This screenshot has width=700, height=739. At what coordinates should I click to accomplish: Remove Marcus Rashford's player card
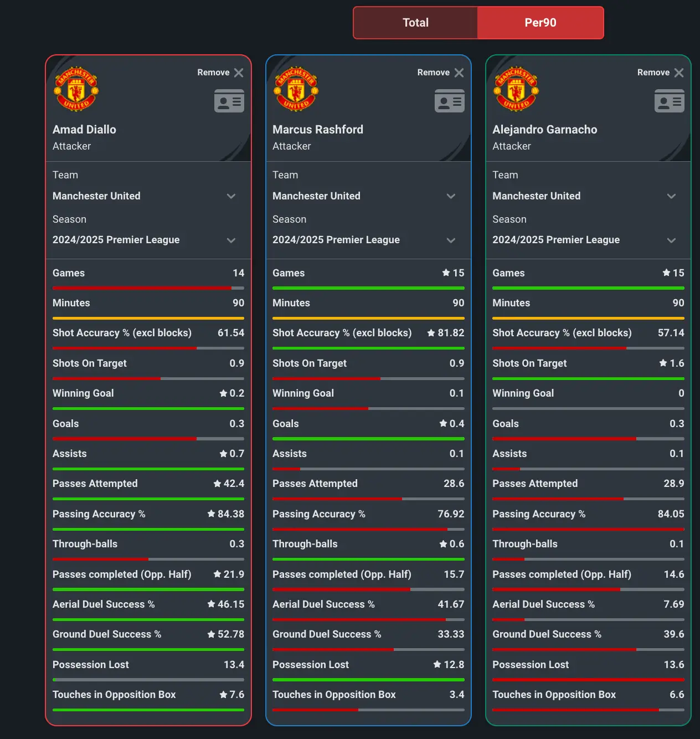tap(459, 72)
